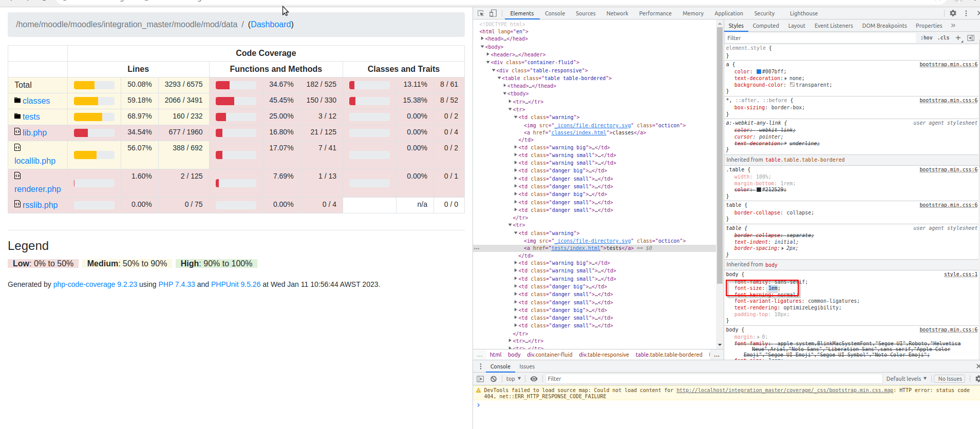Click the #212529 color swatch
980x429 pixels.
[759, 190]
